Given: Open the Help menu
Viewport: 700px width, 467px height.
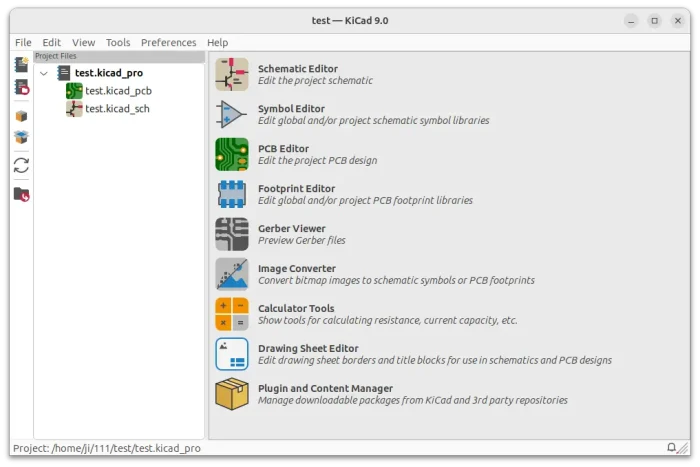Looking at the screenshot, I should coord(217,42).
